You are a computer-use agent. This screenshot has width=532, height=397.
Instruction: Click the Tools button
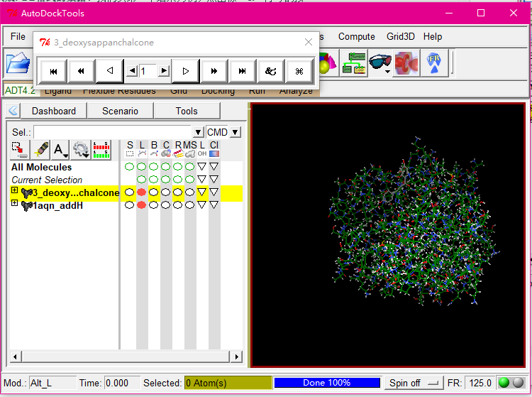(187, 111)
